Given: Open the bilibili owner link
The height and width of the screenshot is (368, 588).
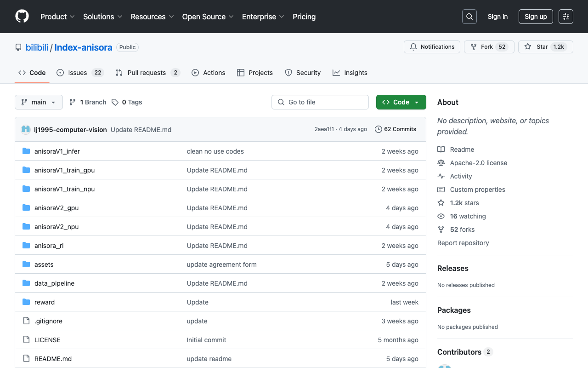Looking at the screenshot, I should [37, 47].
